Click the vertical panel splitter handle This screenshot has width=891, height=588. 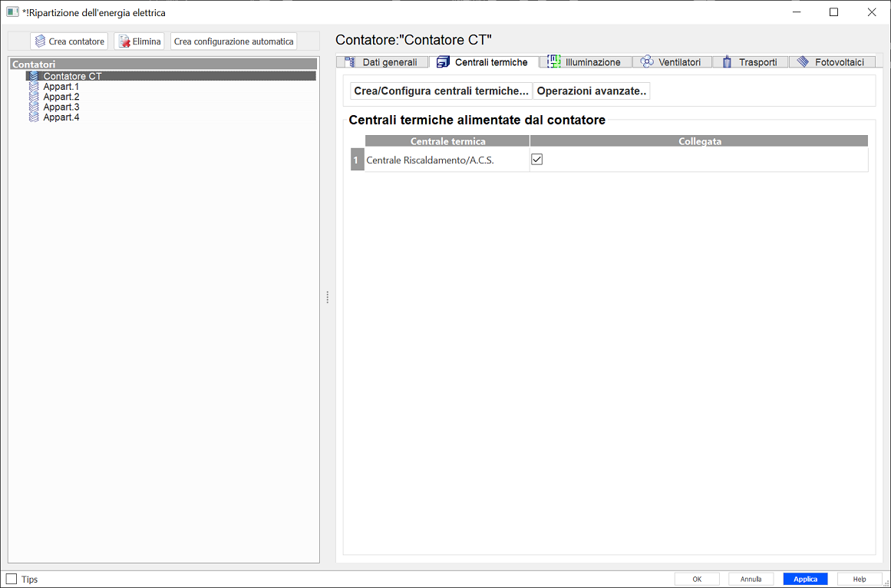[x=328, y=297]
